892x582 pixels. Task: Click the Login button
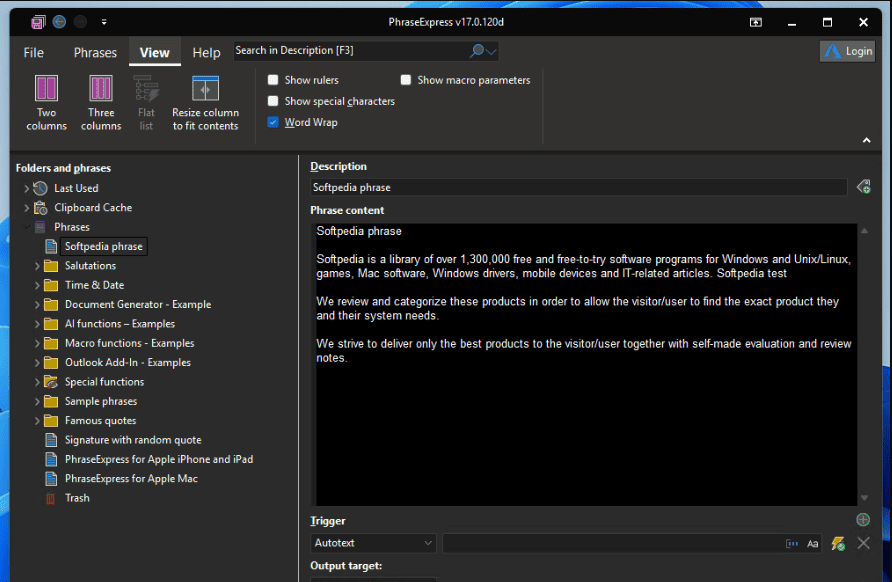[x=848, y=51]
